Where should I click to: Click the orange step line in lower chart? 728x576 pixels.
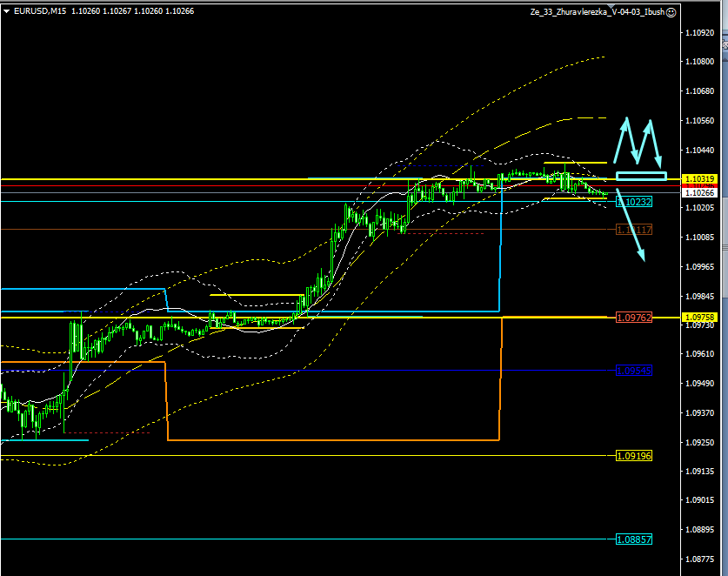coord(331,440)
